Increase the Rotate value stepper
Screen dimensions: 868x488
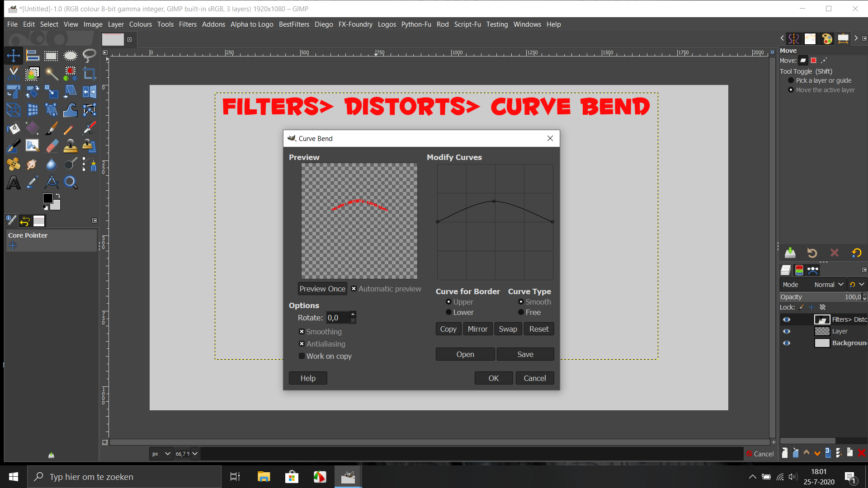point(353,314)
